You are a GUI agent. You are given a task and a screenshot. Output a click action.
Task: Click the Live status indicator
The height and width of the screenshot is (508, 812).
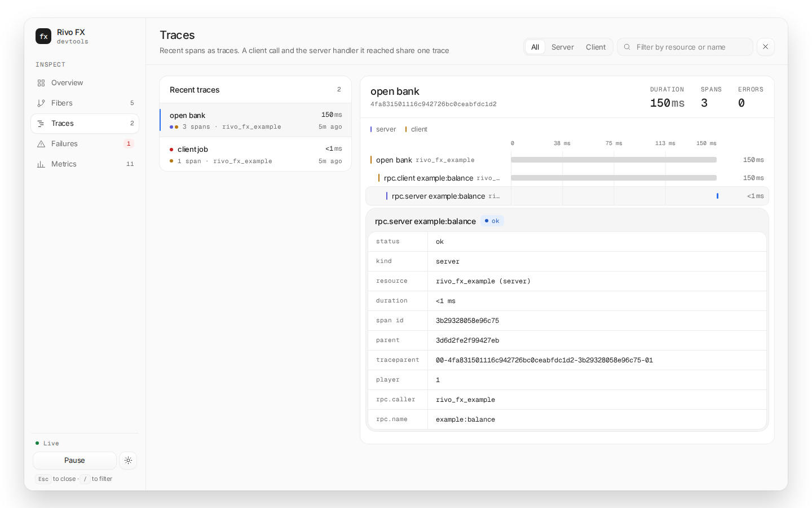tap(47, 444)
